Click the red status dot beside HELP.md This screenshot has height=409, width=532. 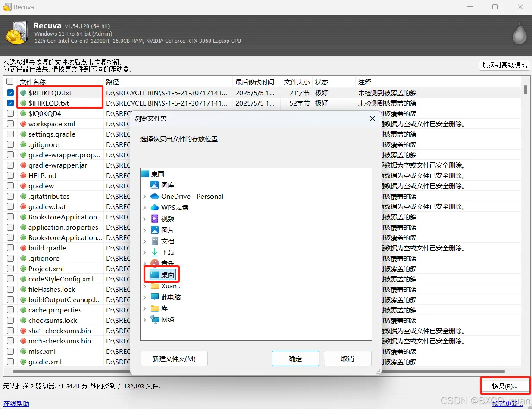23,176
